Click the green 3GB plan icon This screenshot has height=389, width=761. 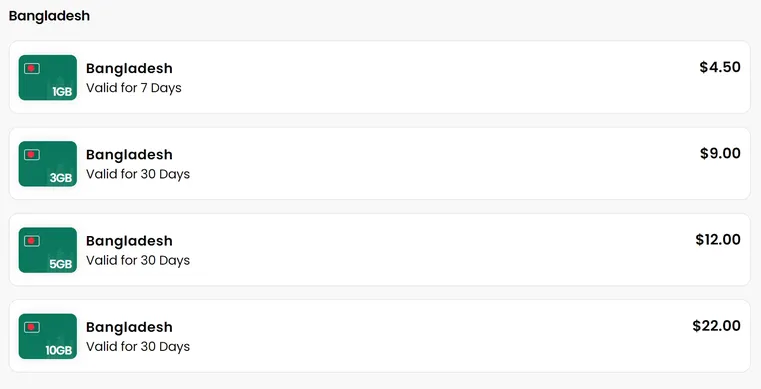coord(48,164)
